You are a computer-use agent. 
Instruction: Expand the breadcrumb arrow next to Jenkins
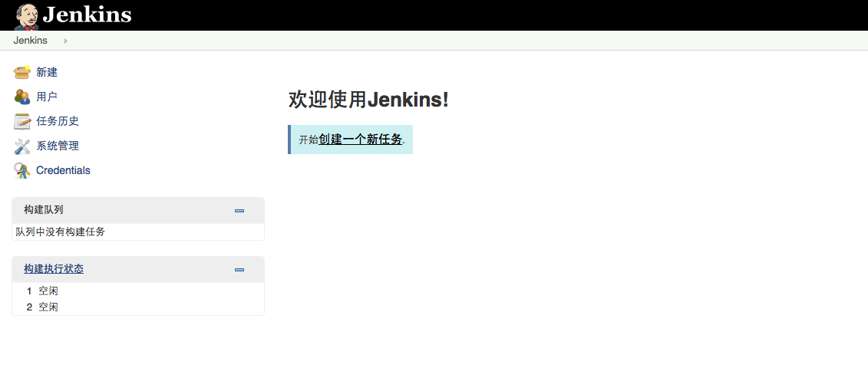coord(65,41)
